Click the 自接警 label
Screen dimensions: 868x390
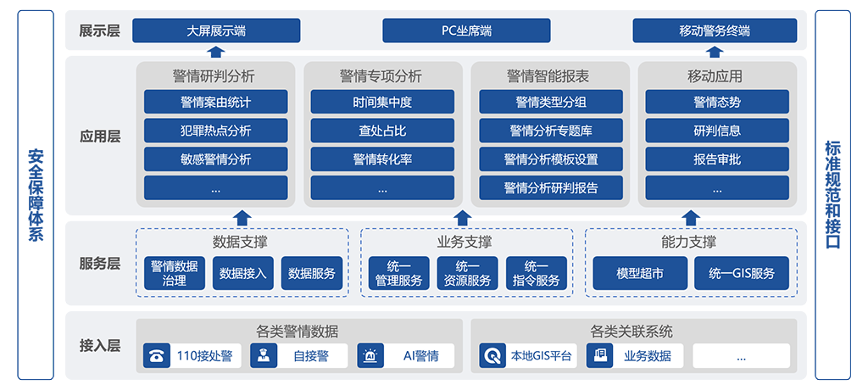310,356
